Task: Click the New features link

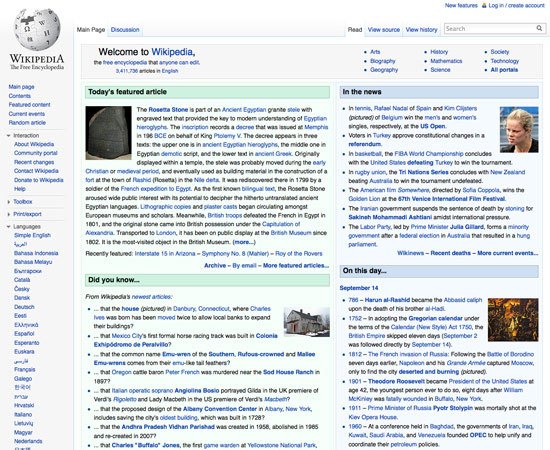Action: tap(461, 6)
